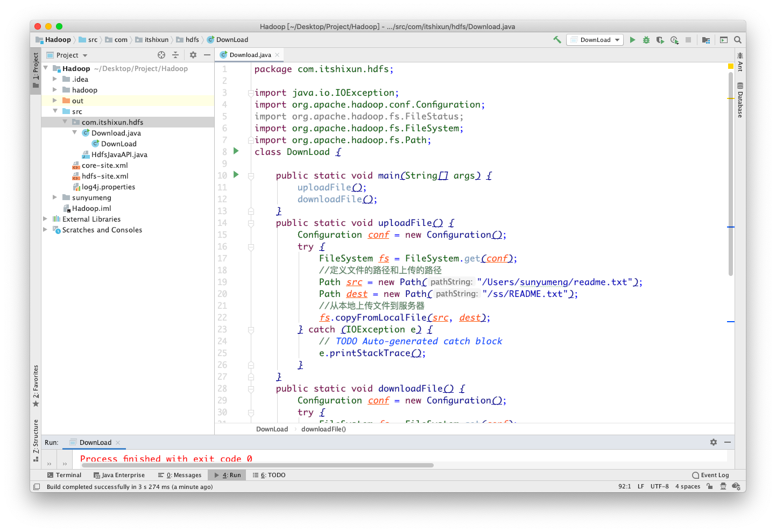
Task: Expand the .idea folder
Action: (x=55, y=79)
